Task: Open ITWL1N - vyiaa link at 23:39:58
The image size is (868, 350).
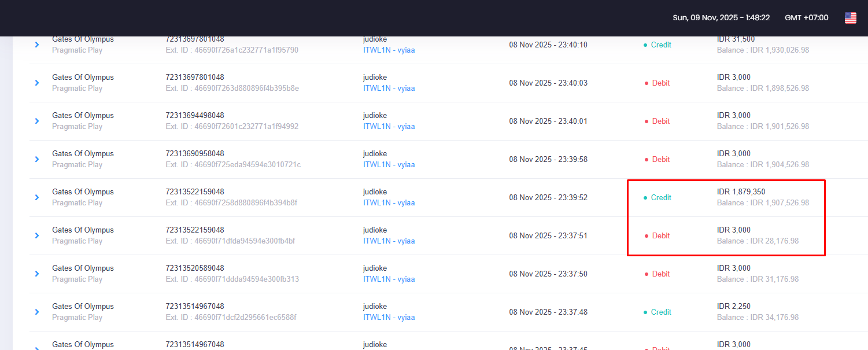Action: click(389, 165)
